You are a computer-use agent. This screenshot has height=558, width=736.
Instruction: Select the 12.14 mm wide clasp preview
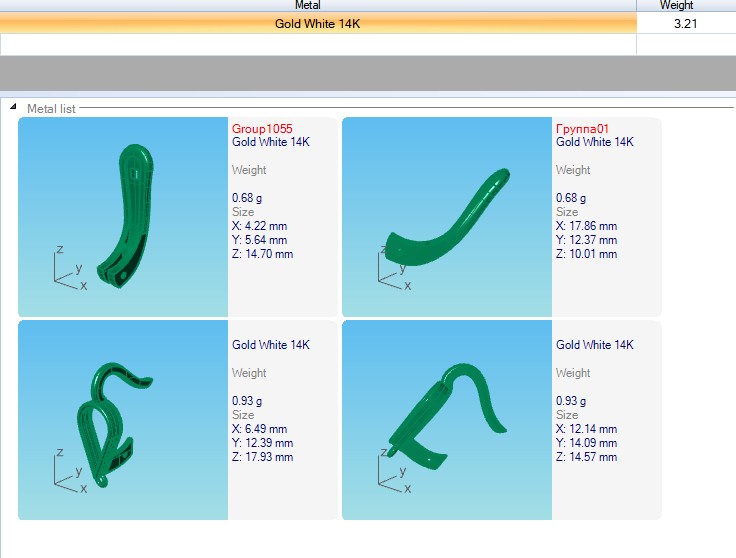(x=447, y=420)
